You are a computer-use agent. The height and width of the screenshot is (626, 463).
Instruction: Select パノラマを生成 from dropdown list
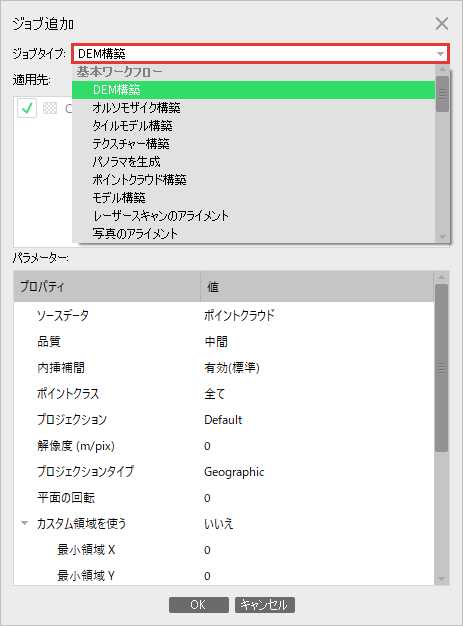point(253,162)
